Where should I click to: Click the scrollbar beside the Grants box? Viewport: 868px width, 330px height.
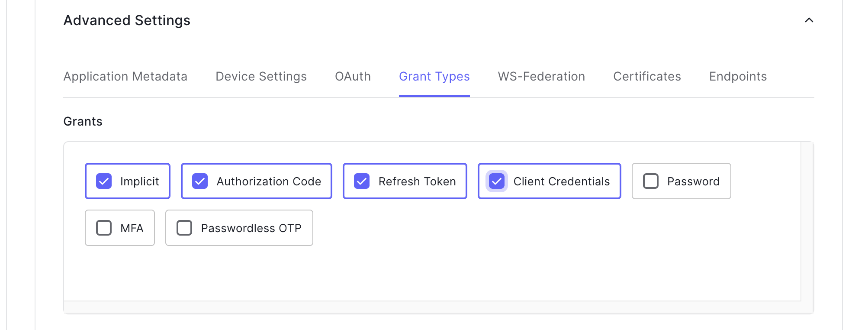tap(807, 221)
